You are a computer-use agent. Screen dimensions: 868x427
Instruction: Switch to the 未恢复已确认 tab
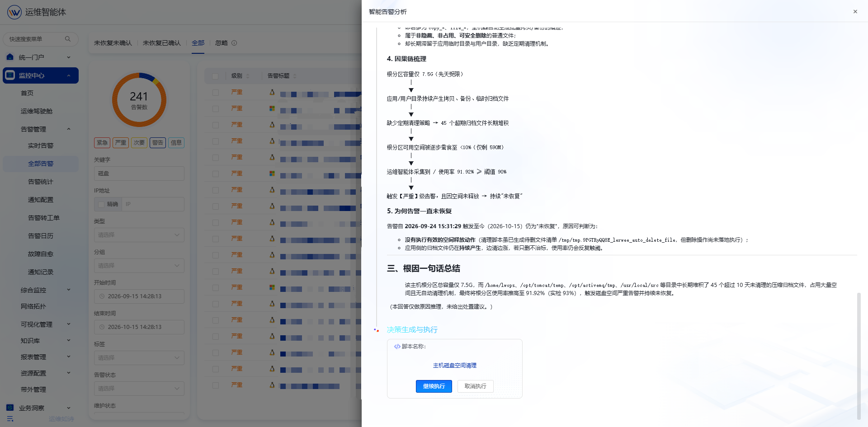point(162,43)
